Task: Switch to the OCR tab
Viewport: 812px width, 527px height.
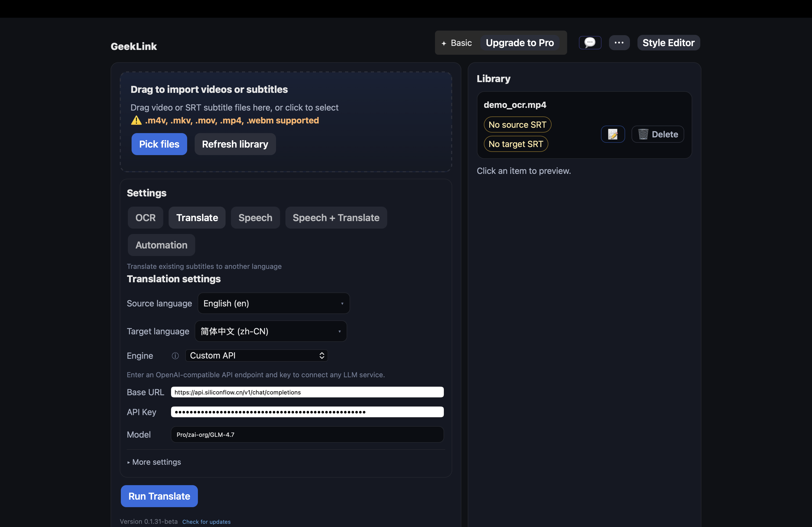Action: (145, 217)
